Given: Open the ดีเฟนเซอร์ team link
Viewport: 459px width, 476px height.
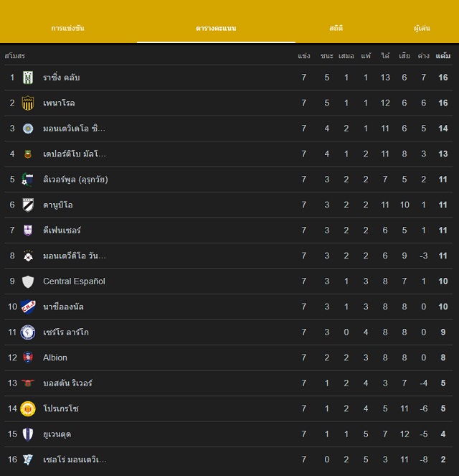Looking at the screenshot, I should 62,230.
